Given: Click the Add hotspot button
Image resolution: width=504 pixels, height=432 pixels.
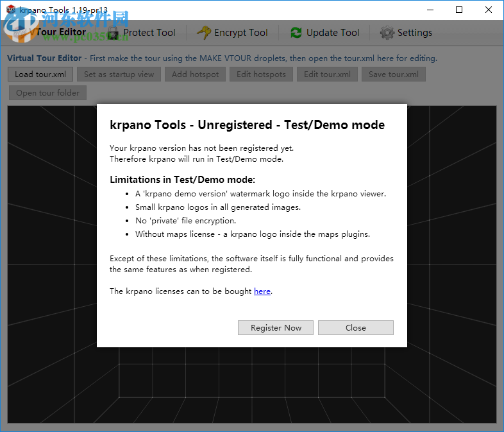Looking at the screenshot, I should (x=195, y=74).
